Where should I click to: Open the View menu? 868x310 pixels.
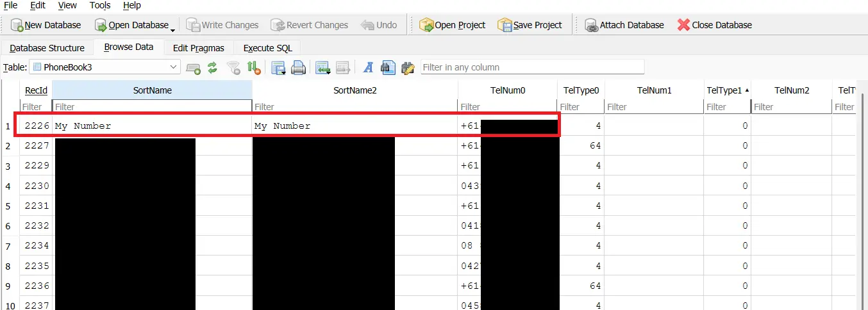67,5
